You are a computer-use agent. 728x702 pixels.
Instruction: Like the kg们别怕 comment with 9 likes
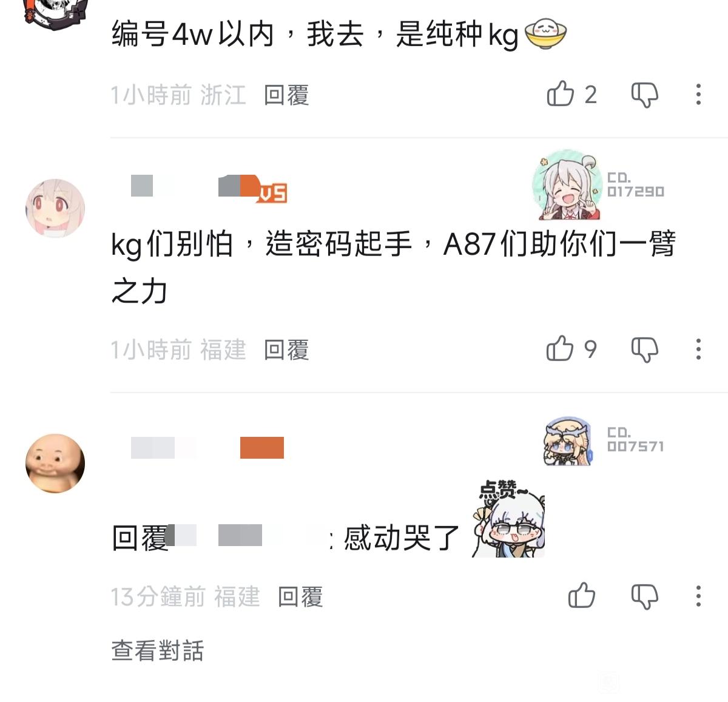(559, 349)
